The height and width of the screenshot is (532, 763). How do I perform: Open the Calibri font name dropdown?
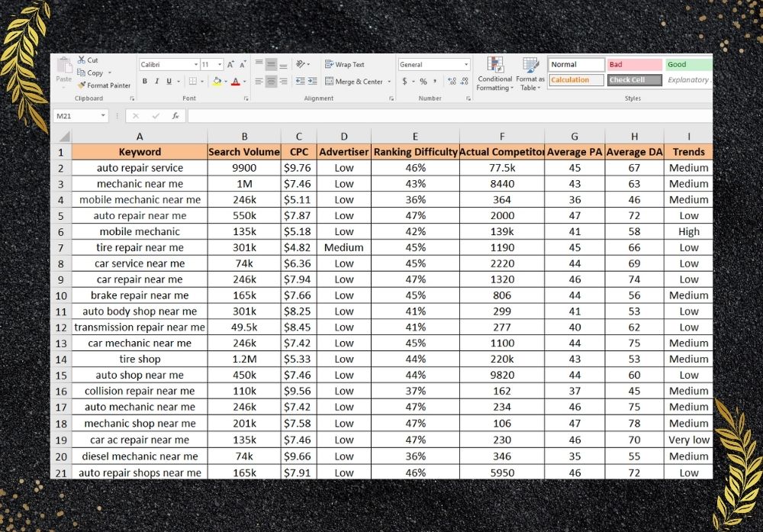click(x=196, y=65)
